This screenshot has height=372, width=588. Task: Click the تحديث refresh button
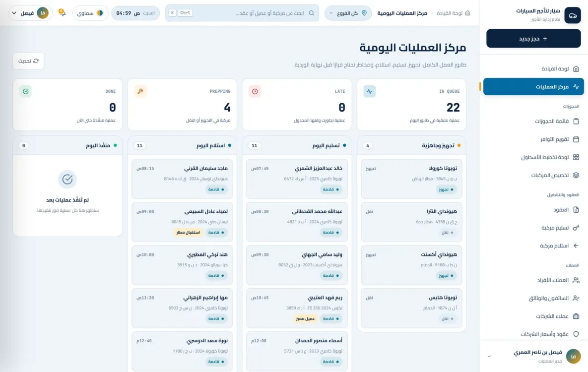click(28, 61)
